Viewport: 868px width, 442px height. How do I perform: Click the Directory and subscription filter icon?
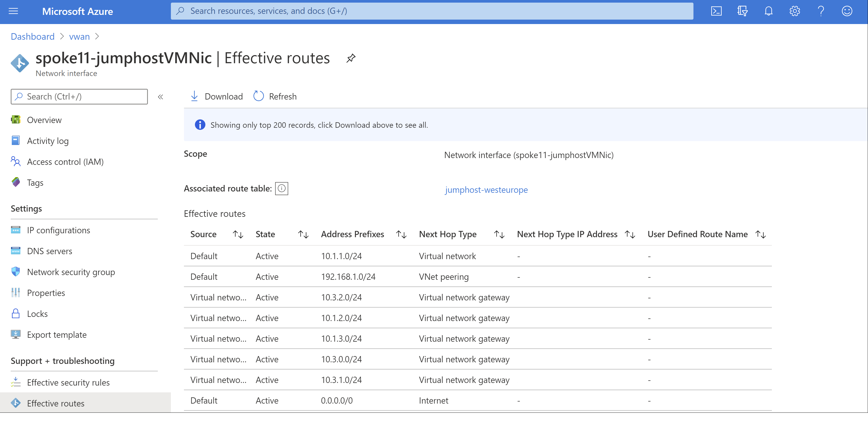tap(742, 11)
